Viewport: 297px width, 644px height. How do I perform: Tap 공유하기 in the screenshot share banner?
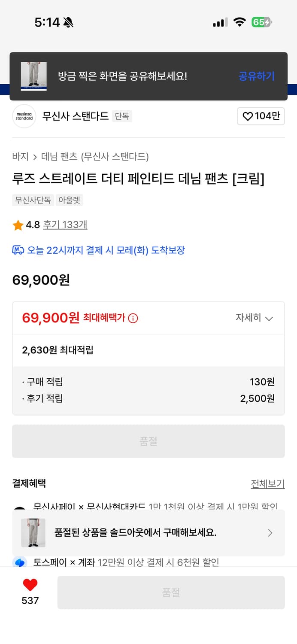coord(256,76)
